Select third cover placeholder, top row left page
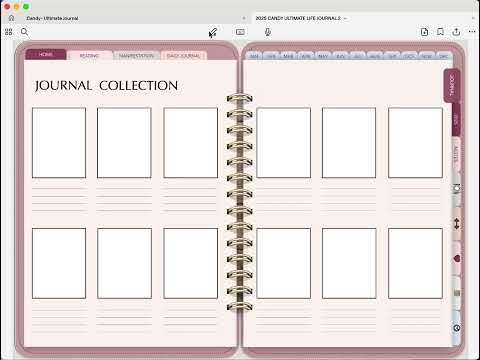The height and width of the screenshot is (360, 480). 191,143
